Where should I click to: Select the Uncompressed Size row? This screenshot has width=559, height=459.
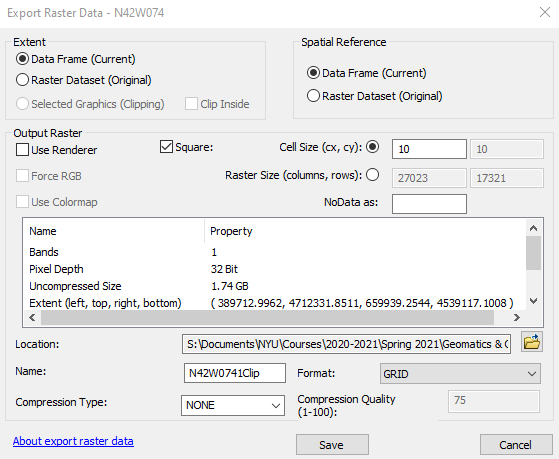(x=275, y=286)
